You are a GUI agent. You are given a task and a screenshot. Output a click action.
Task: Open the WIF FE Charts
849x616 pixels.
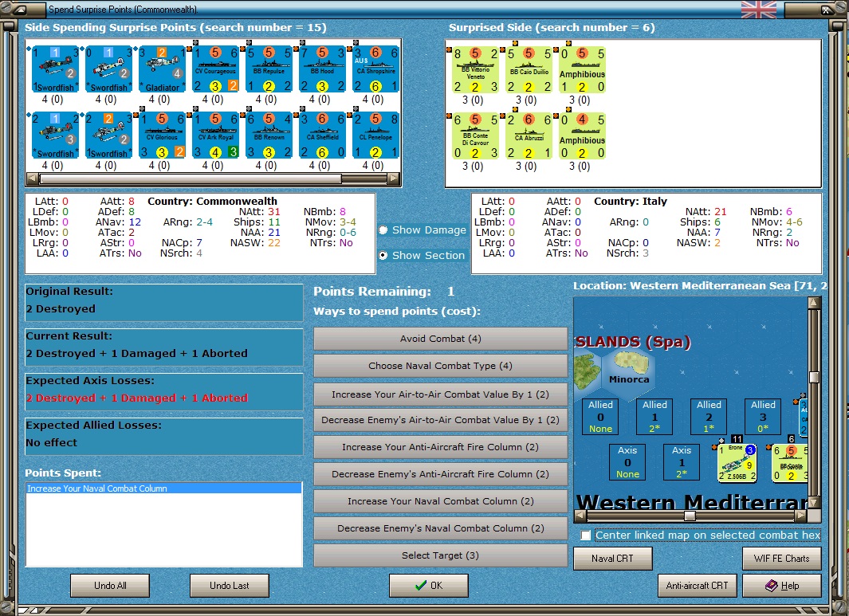pyautogui.click(x=781, y=559)
